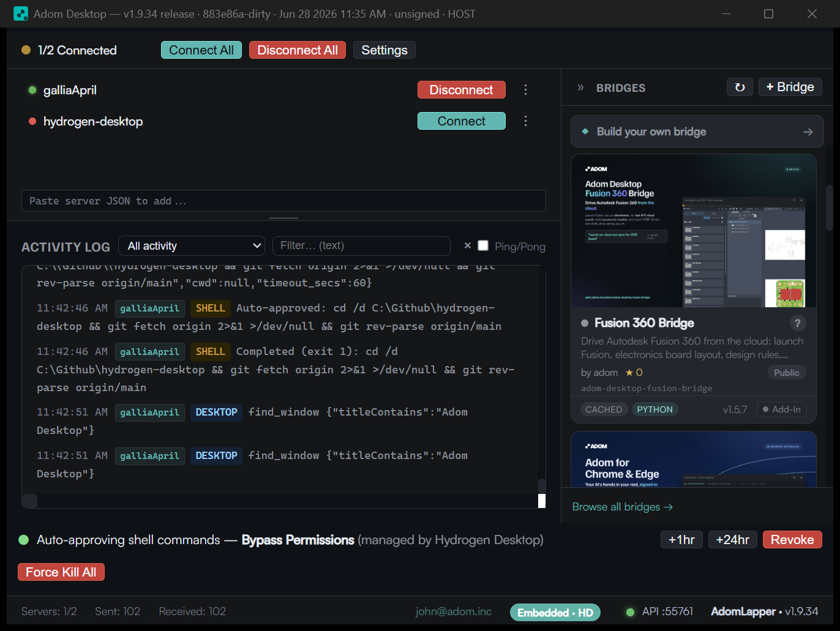Collapse the Bridges panel with the chevron

(580, 88)
